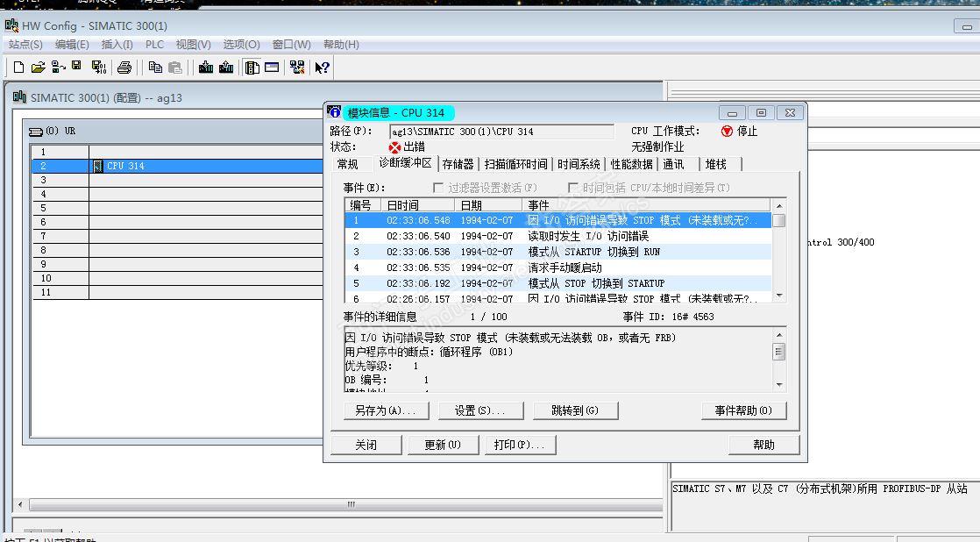Switch to the 扫描循环时间 tab
The width and height of the screenshot is (980, 542).
pyautogui.click(x=516, y=164)
